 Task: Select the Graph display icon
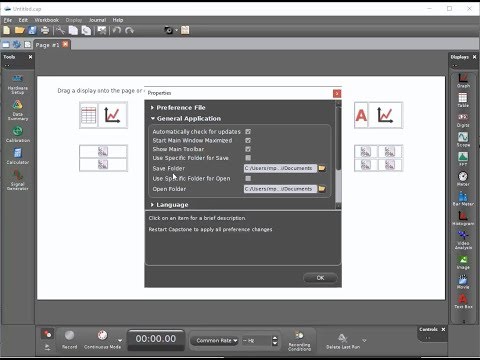(x=463, y=80)
